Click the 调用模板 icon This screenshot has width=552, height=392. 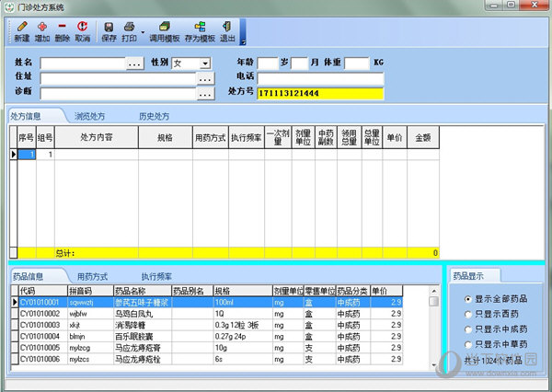pyautogui.click(x=164, y=27)
